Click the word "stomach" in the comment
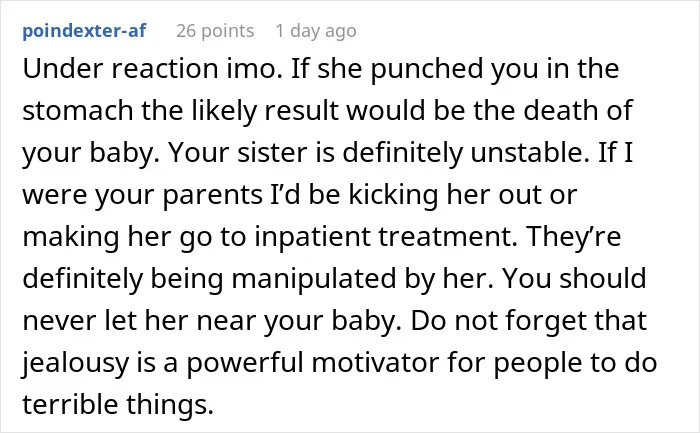The width and height of the screenshot is (700, 433). (x=78, y=110)
